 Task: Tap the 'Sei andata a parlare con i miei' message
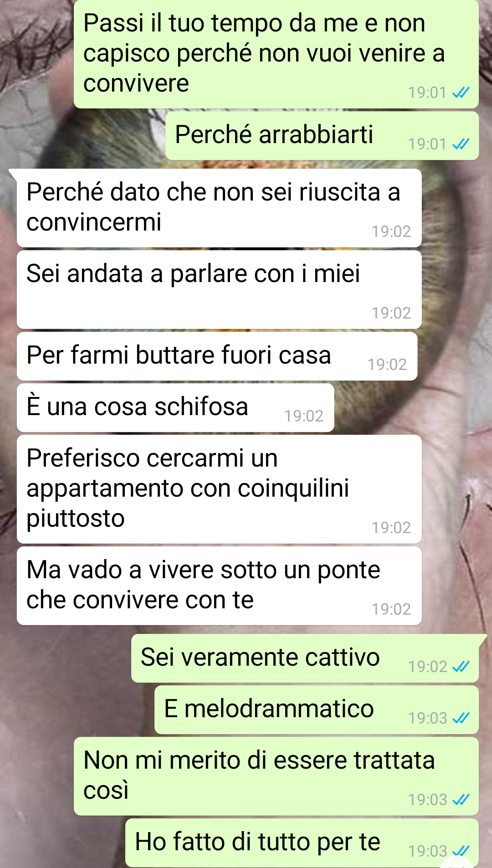pos(219,290)
